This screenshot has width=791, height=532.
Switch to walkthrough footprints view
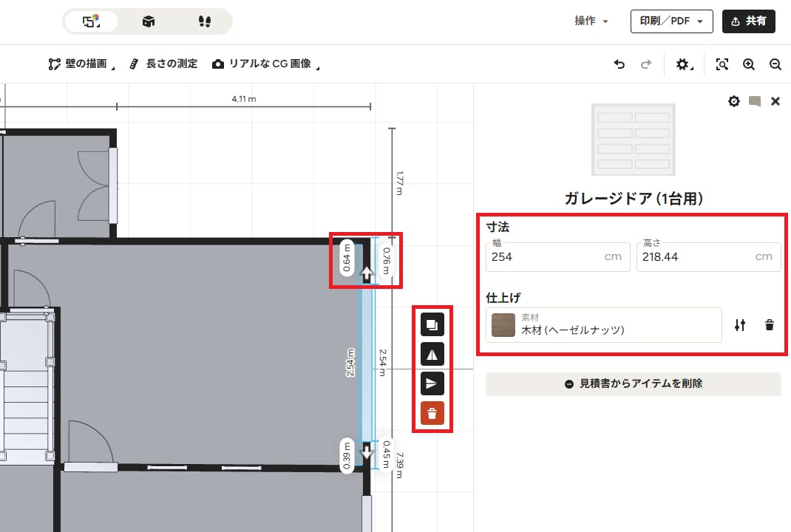pos(204,21)
